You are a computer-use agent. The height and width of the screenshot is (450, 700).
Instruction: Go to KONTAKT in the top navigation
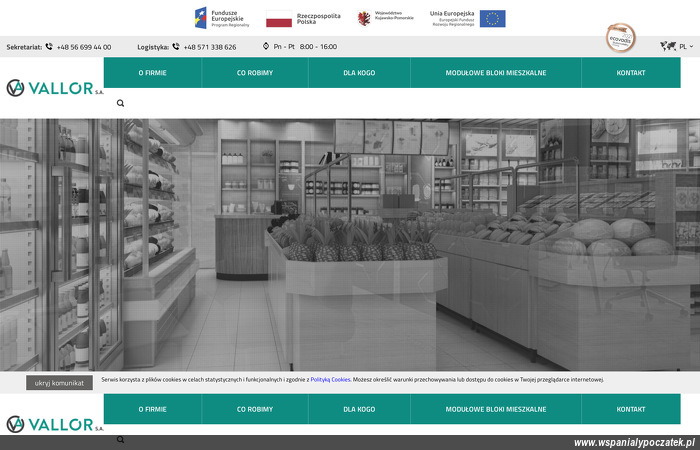coord(631,73)
